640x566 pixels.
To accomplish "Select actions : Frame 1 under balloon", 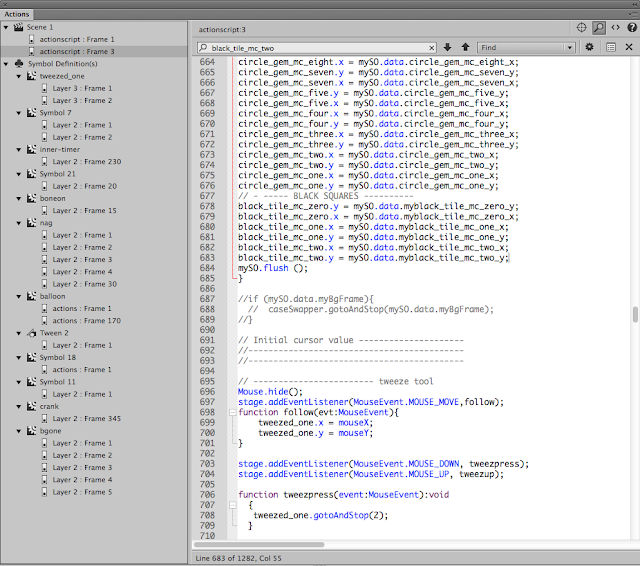I will tap(82, 309).
